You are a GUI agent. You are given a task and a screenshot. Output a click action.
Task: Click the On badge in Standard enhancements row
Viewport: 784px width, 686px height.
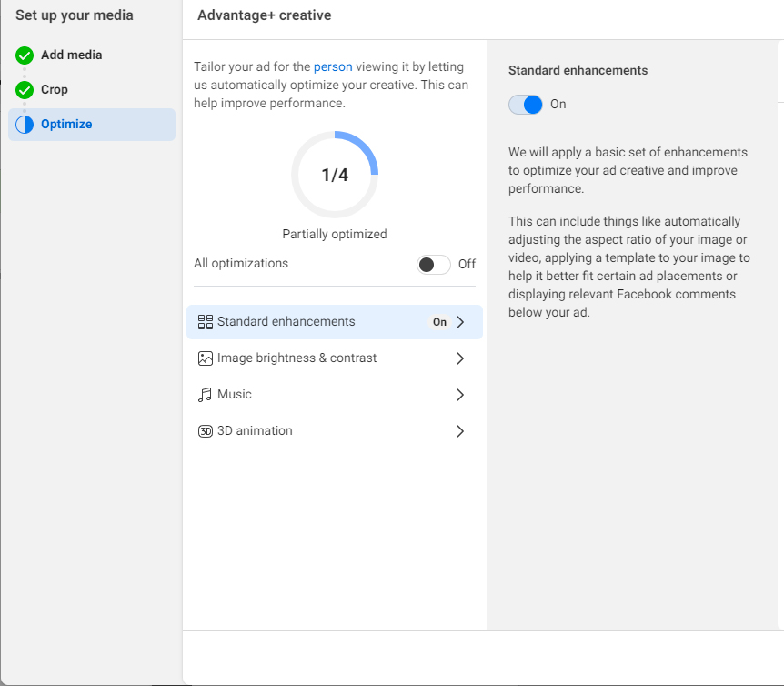(x=439, y=322)
